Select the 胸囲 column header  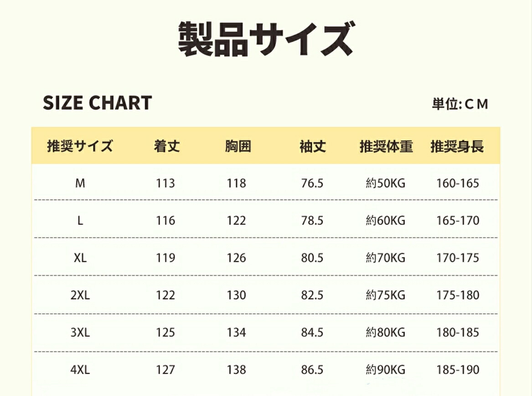pos(238,146)
